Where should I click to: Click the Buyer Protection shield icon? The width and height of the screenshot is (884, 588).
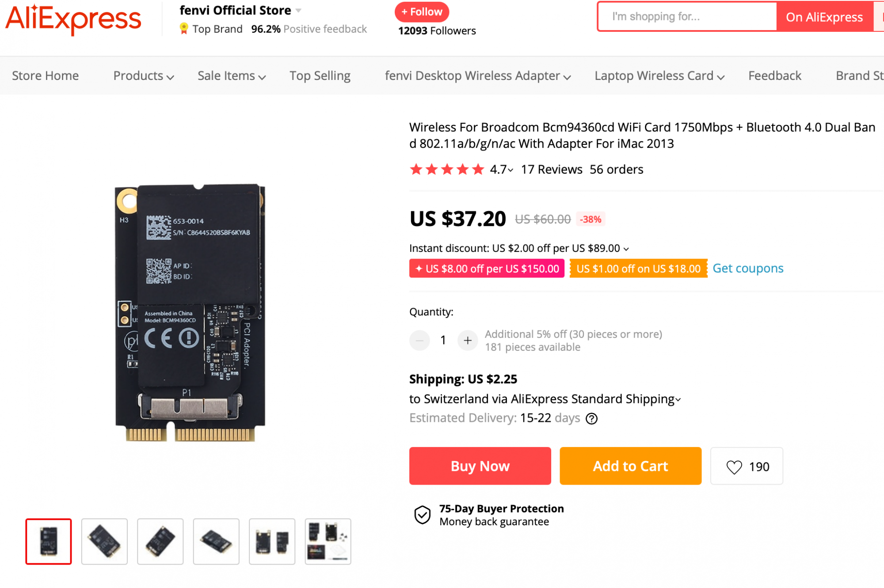pyautogui.click(x=422, y=515)
